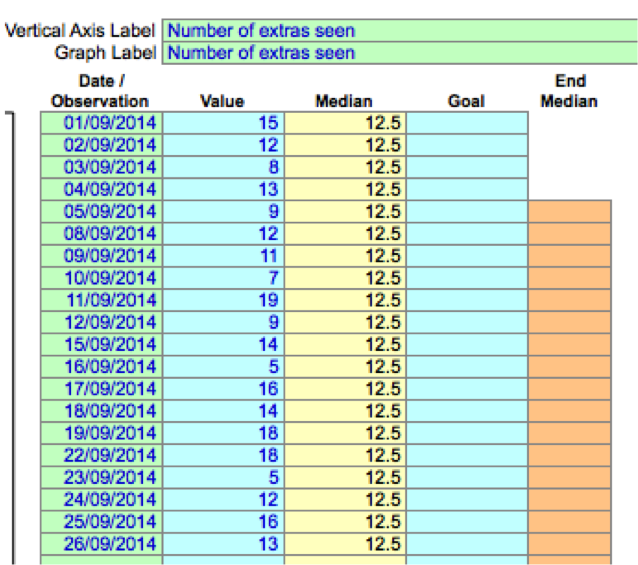Select the date cell 15/09/2014
This screenshot has height=565, width=638.
102,345
